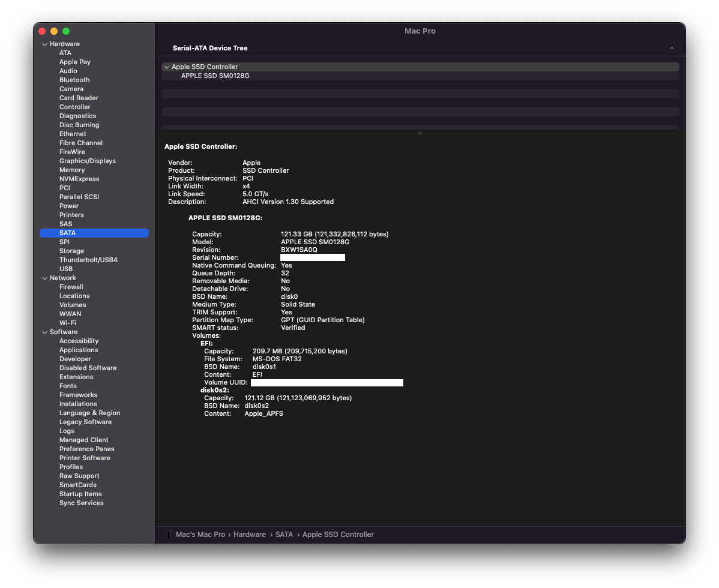Open NVMExpress in sidebar
Image resolution: width=719 pixels, height=588 pixels.
point(79,179)
